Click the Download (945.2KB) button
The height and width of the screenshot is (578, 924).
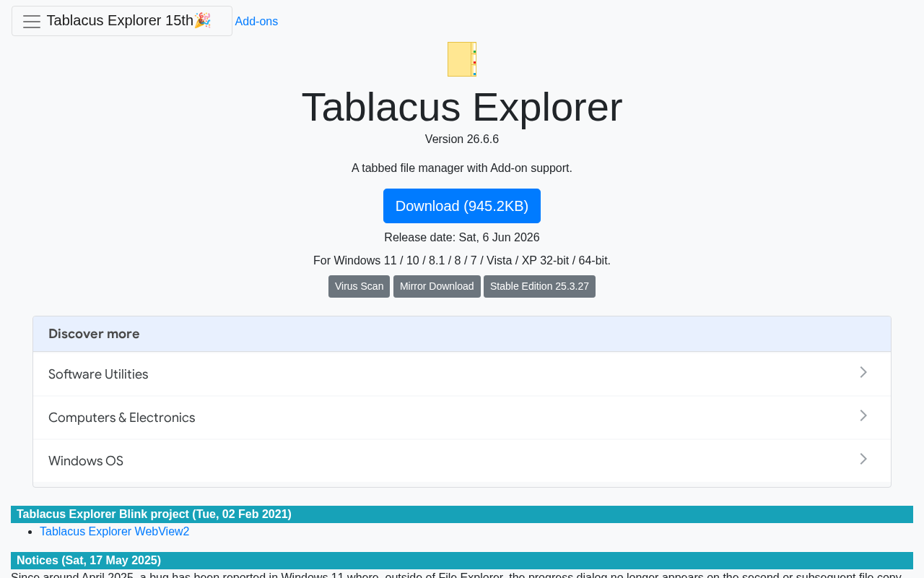tap(462, 206)
